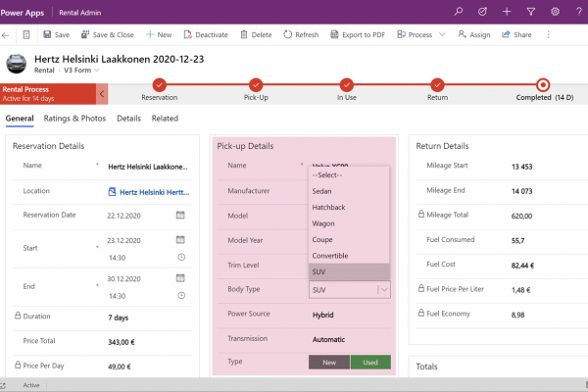588x392 pixels.
Task: Set Type toggle to Used
Action: click(370, 363)
